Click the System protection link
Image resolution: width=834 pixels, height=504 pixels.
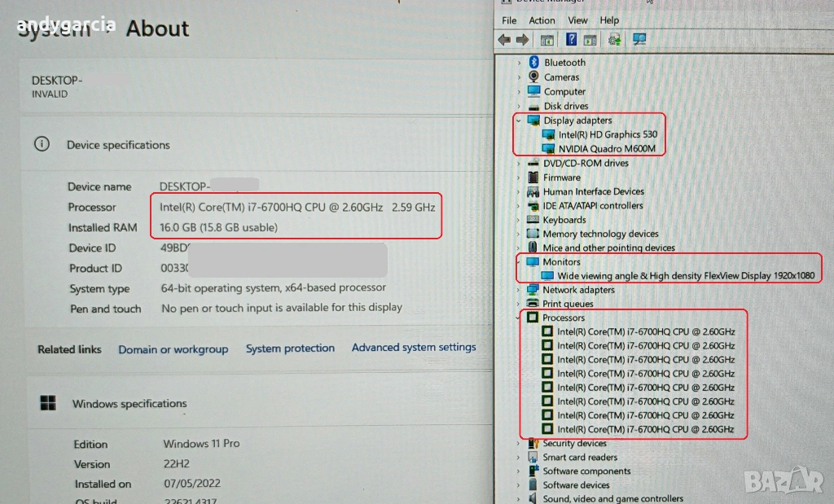pos(290,348)
